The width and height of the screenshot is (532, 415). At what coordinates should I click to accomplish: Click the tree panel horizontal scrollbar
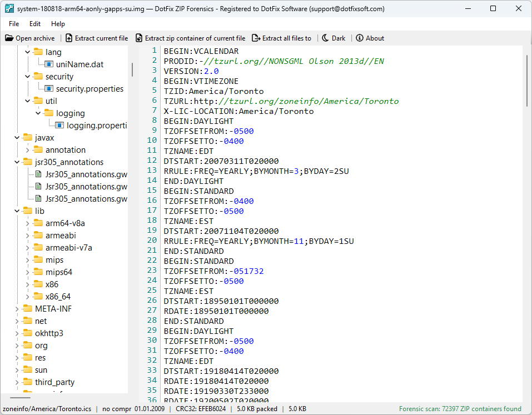point(21,397)
